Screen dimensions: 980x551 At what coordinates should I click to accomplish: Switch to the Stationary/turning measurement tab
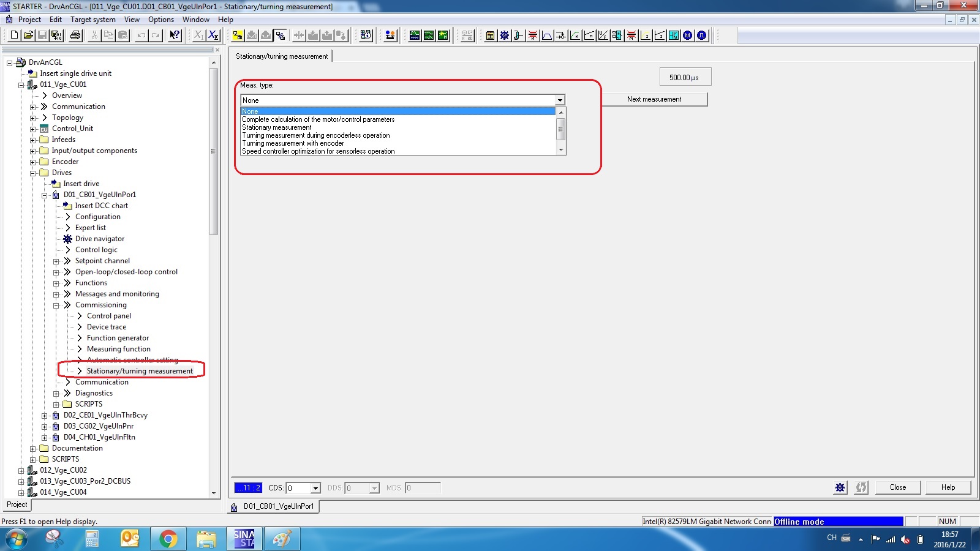coord(282,56)
